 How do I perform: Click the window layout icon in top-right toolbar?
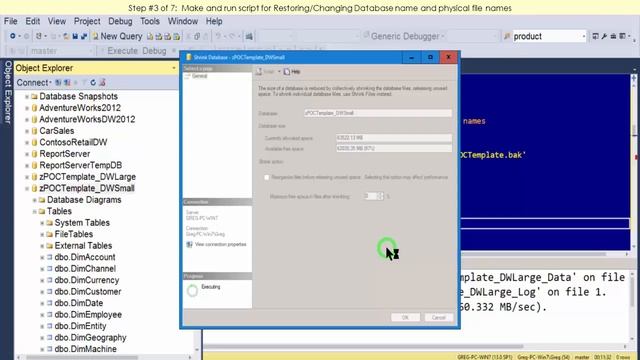click(x=622, y=36)
